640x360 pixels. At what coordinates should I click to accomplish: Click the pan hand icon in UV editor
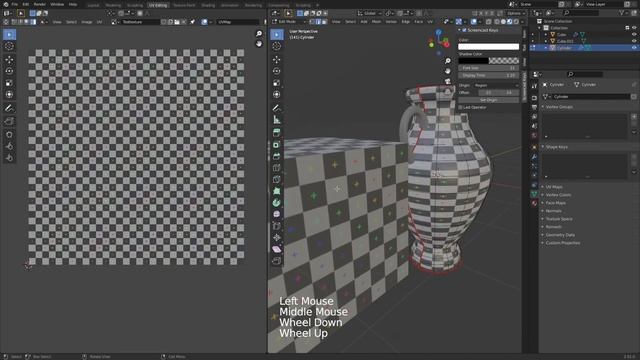tap(259, 44)
